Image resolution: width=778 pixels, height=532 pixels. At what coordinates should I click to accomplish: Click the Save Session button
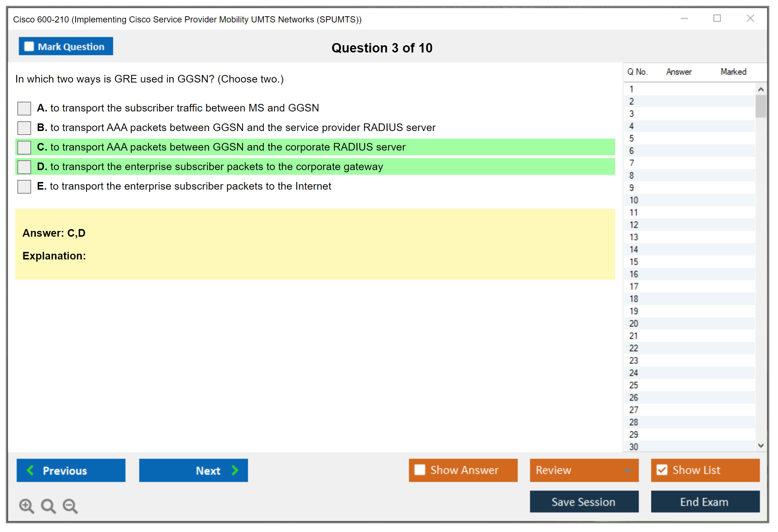point(584,502)
